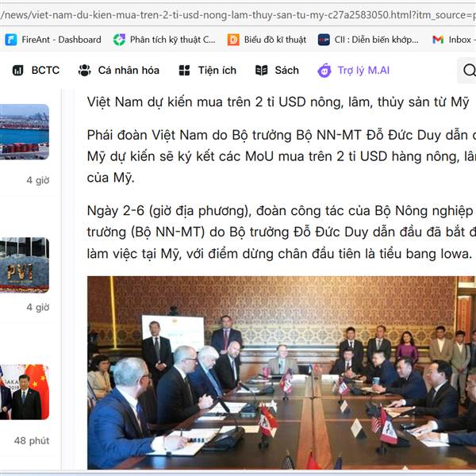Click the BCTC chart icon
476x476 pixels.
click(18, 70)
